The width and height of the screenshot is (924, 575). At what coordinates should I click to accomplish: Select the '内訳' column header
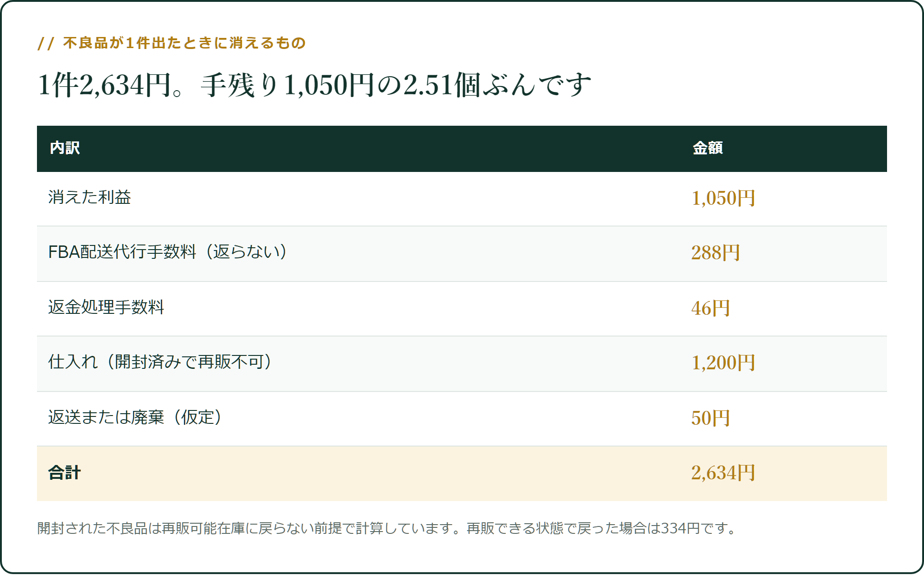(x=65, y=148)
